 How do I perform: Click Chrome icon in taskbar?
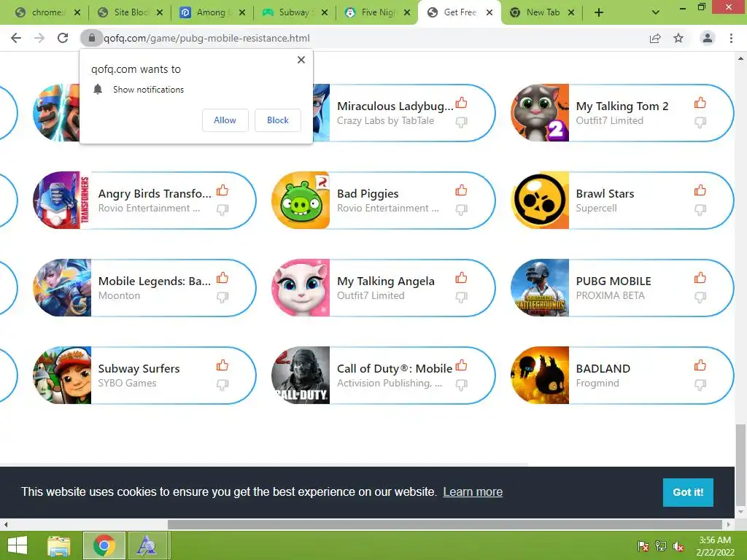click(104, 545)
